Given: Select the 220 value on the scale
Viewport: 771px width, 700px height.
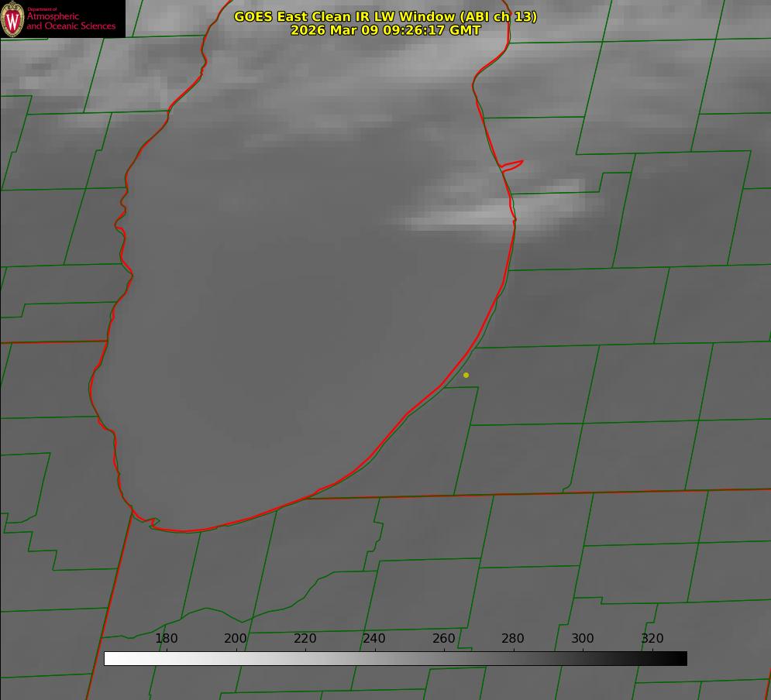Looking at the screenshot, I should click(x=305, y=639).
